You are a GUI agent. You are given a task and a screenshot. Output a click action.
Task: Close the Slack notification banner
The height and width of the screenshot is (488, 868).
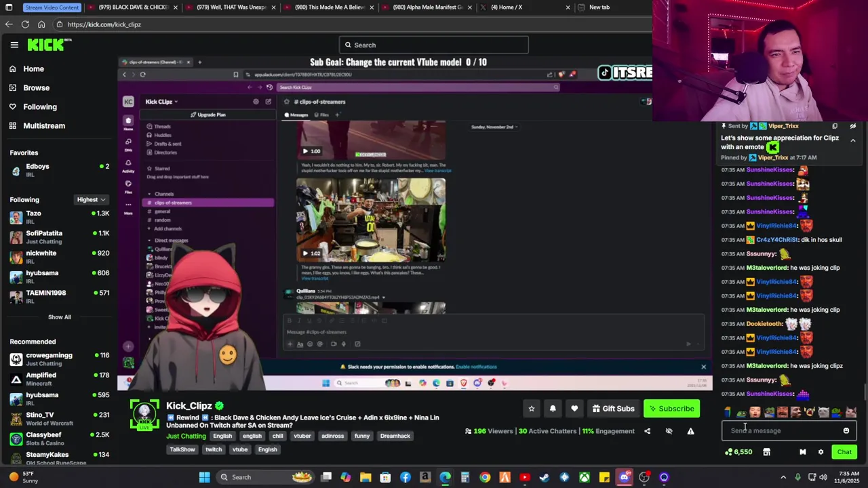pyautogui.click(x=703, y=367)
